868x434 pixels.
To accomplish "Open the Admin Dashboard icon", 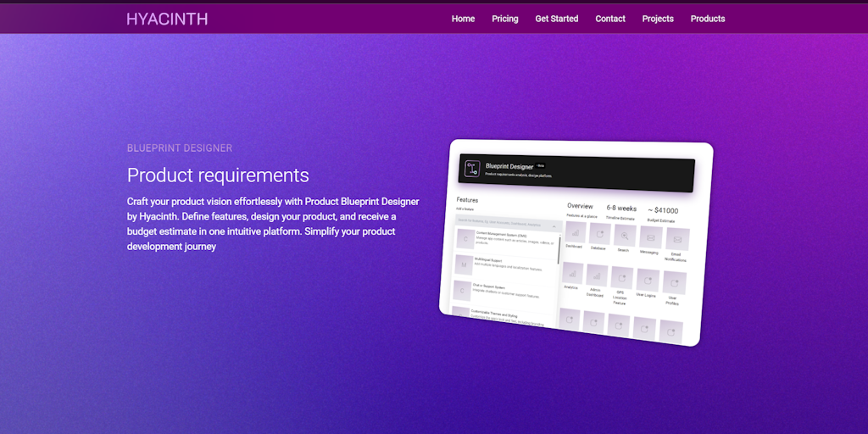I will (597, 275).
